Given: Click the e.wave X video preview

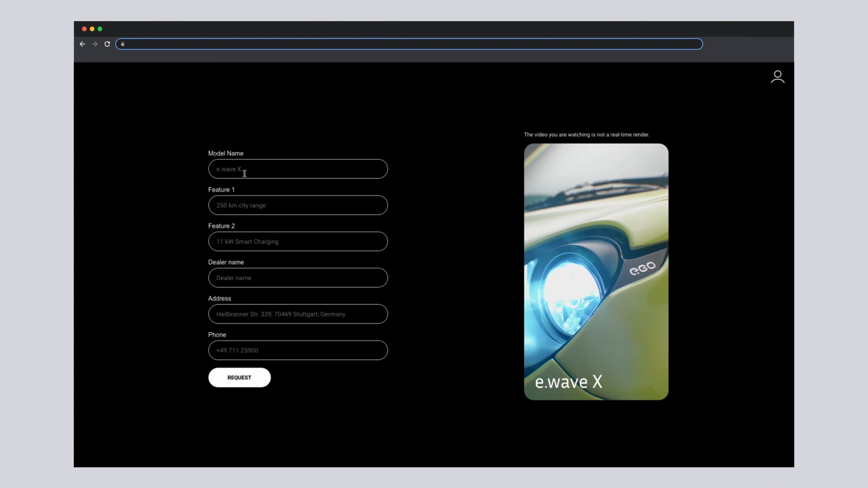Looking at the screenshot, I should pos(596,271).
